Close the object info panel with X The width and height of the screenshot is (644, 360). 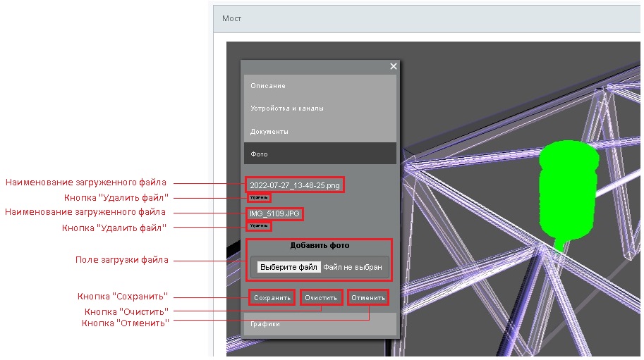[x=394, y=66]
